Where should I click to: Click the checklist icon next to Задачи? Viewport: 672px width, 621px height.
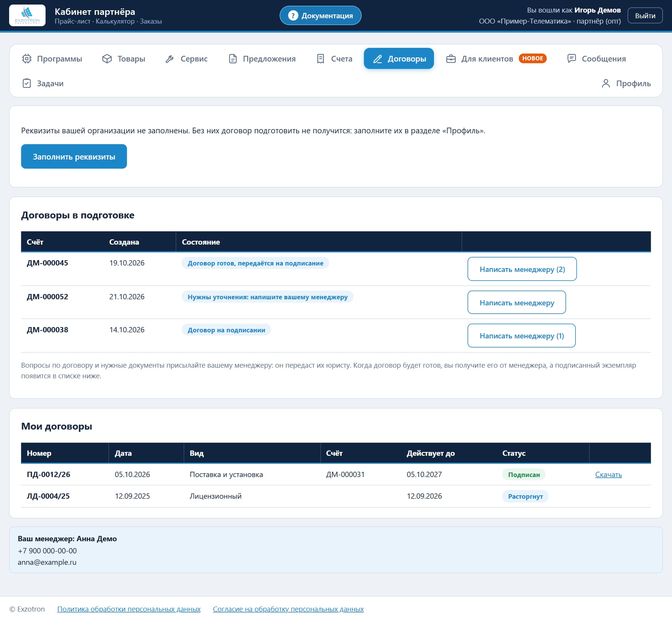(27, 83)
